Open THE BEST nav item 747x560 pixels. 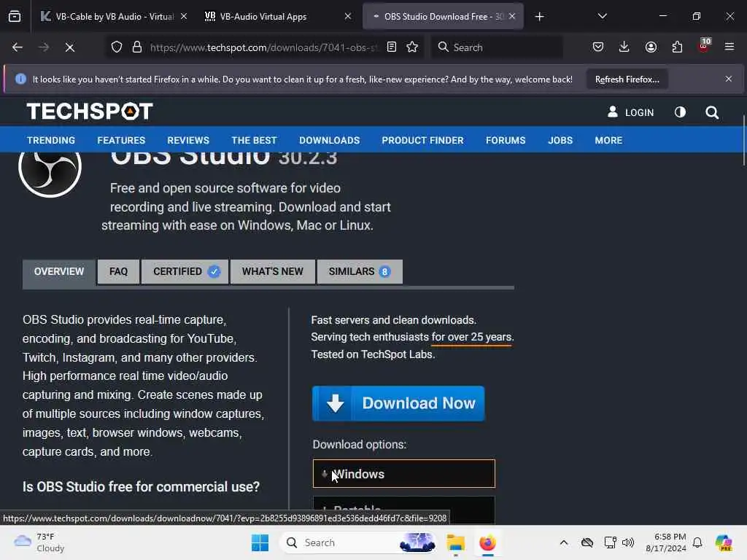[254, 141]
